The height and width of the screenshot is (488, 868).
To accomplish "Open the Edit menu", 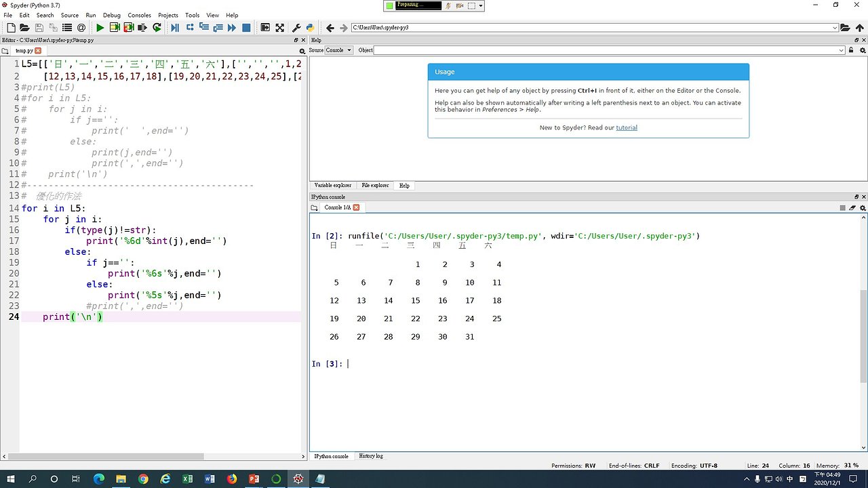I will (24, 15).
